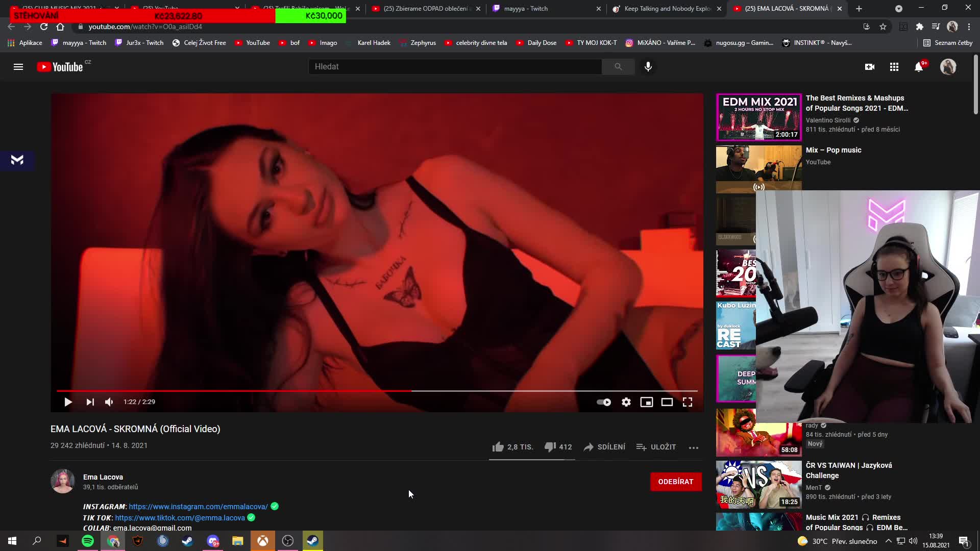This screenshot has width=980, height=551.
Task: Focus the Hledat search field
Action: 455,67
